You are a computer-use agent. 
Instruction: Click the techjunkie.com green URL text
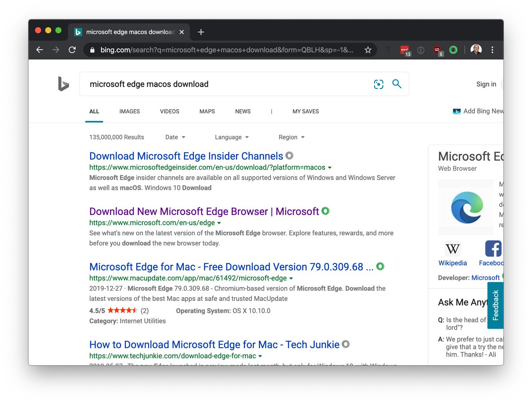pos(172,356)
